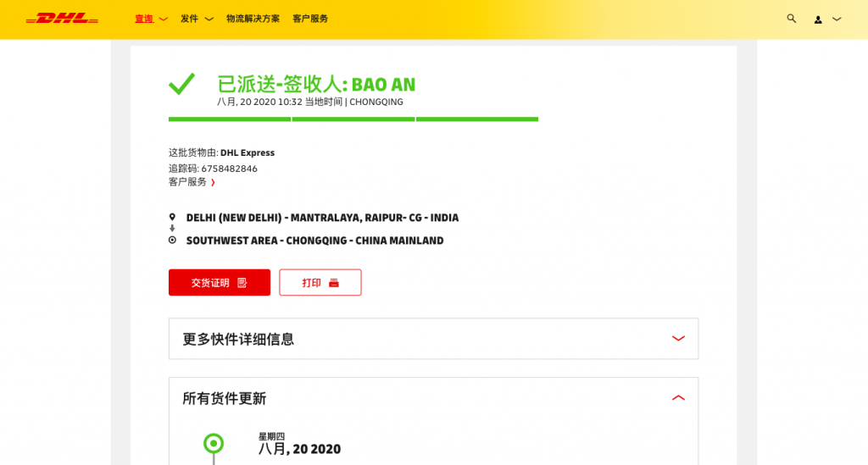
Task: Open the 发件 menu
Action: click(189, 19)
